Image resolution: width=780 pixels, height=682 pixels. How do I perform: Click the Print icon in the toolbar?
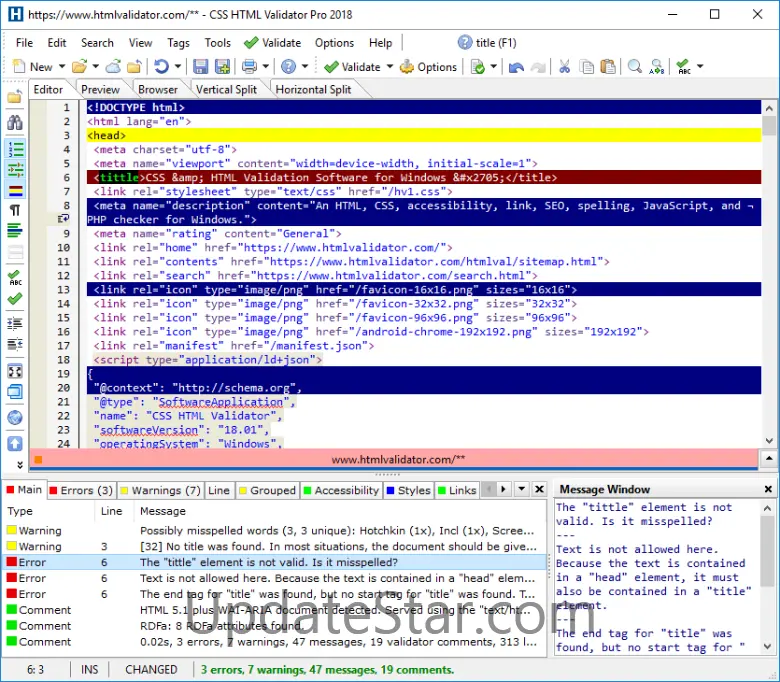[x=249, y=67]
